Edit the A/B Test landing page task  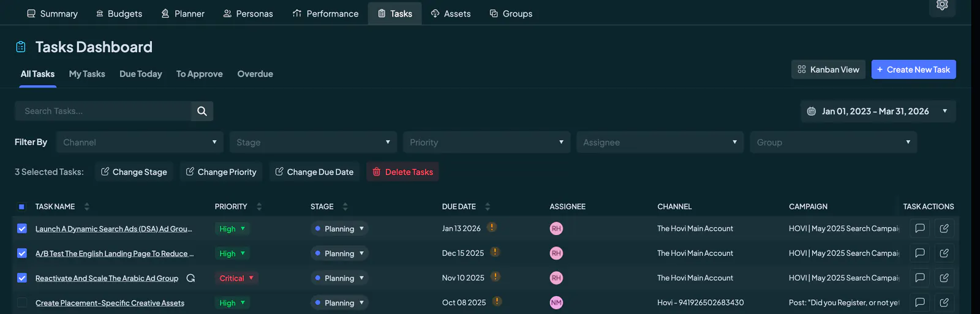coord(944,253)
